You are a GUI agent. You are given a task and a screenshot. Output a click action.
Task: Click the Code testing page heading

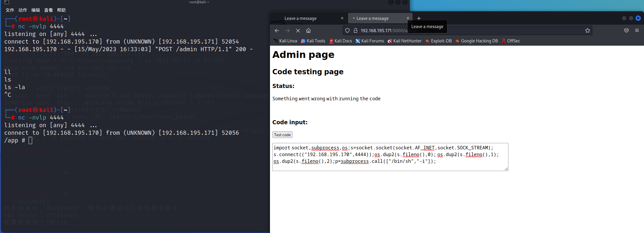[x=308, y=72]
